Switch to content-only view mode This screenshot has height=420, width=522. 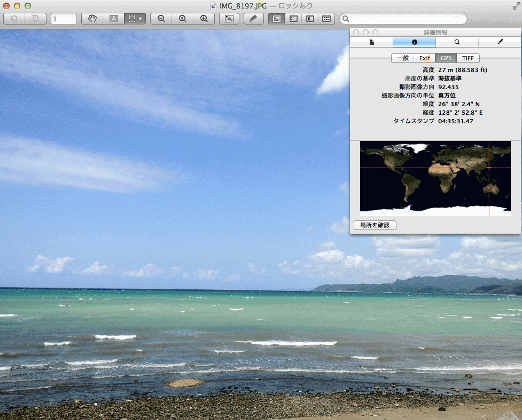[x=277, y=19]
